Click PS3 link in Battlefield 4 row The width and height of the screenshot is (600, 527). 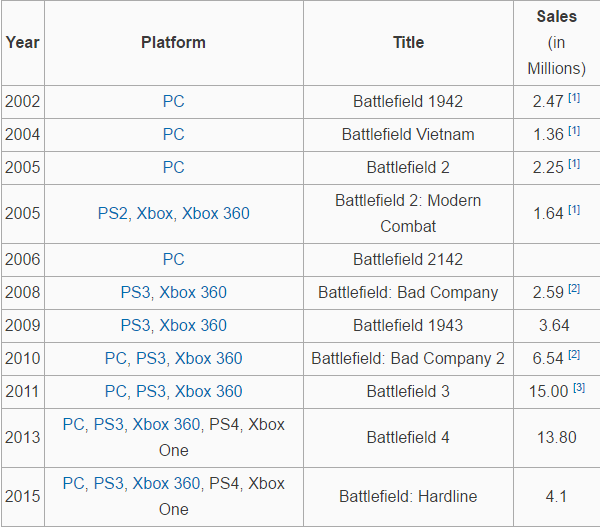108,425
